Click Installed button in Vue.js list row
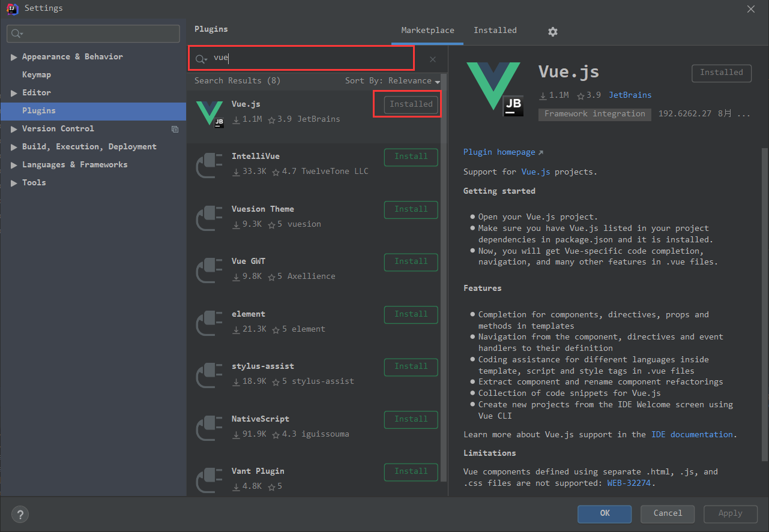The image size is (769, 532). click(411, 104)
